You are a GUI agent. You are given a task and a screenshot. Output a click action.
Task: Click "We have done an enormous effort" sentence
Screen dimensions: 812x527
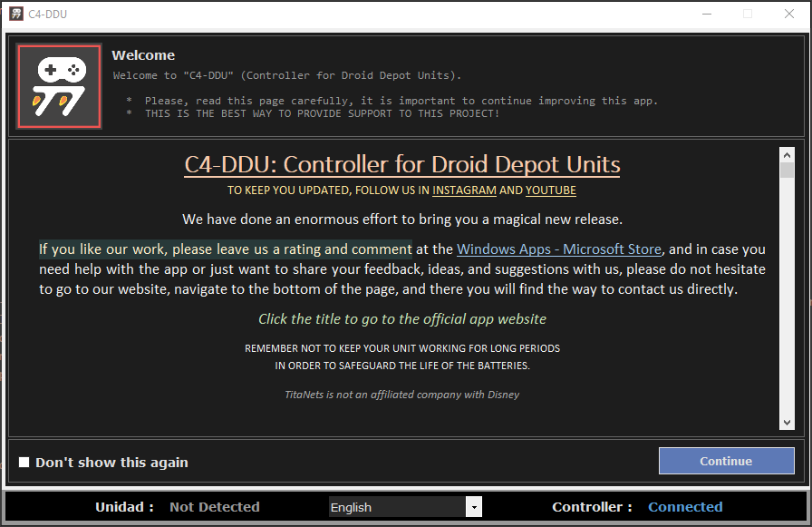[402, 220]
